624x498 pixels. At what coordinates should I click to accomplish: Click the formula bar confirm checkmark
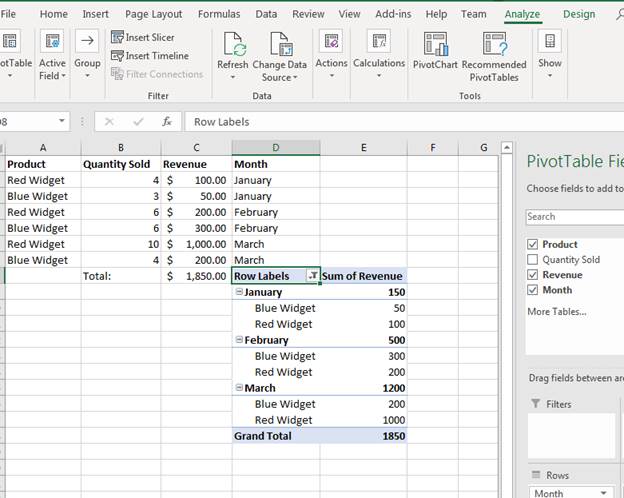click(138, 121)
